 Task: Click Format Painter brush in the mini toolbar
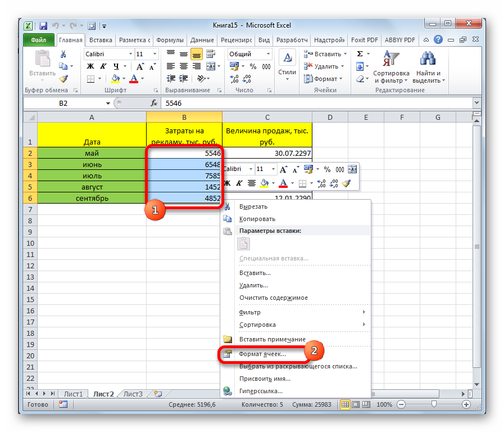[347, 183]
